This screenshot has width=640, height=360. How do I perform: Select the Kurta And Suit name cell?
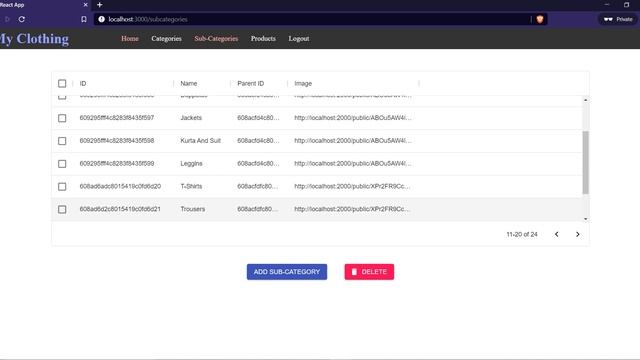pyautogui.click(x=202, y=141)
